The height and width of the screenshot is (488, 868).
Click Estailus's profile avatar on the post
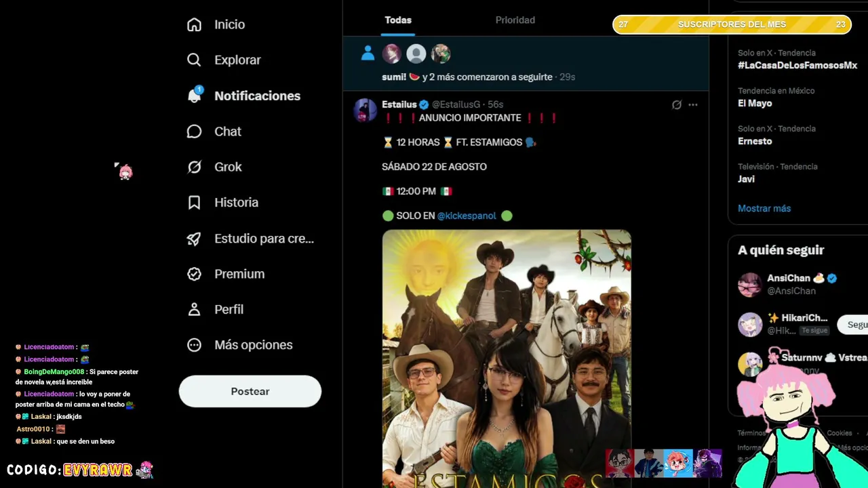click(365, 110)
